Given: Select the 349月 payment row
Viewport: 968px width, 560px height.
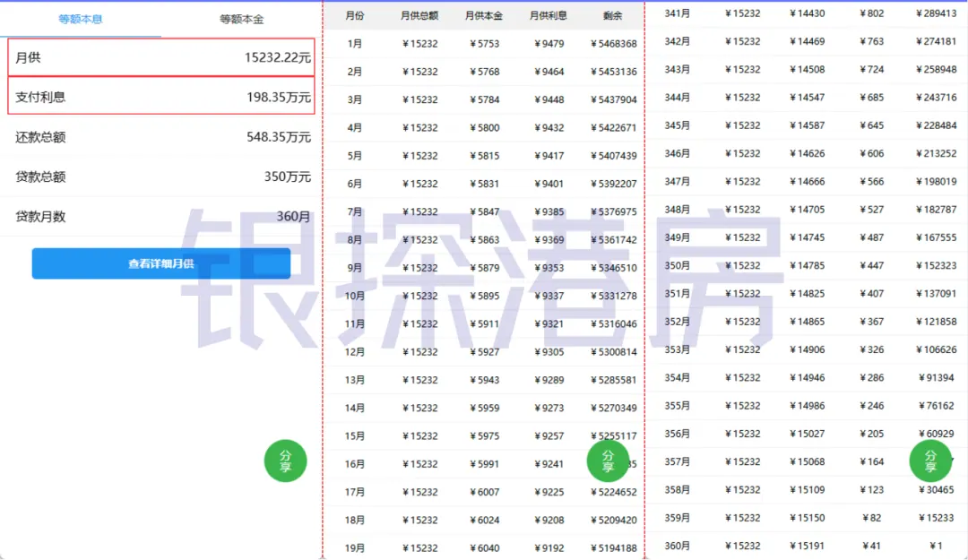Looking at the screenshot, I should click(807, 237).
